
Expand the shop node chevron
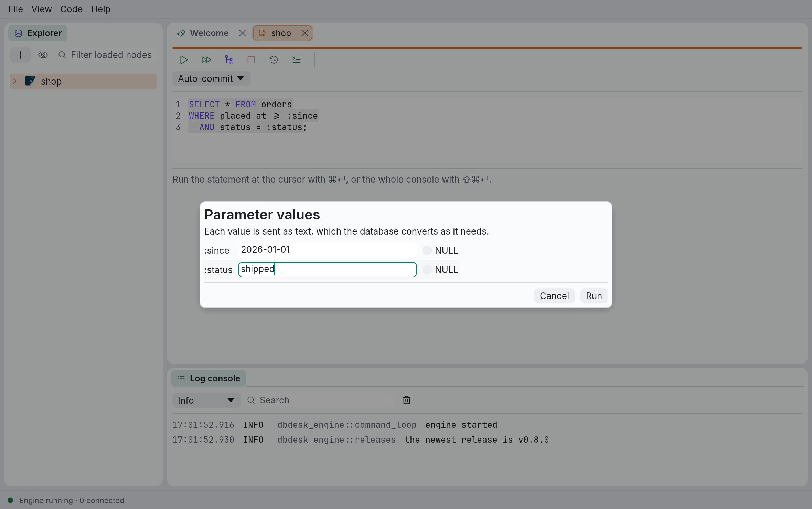[15, 82]
